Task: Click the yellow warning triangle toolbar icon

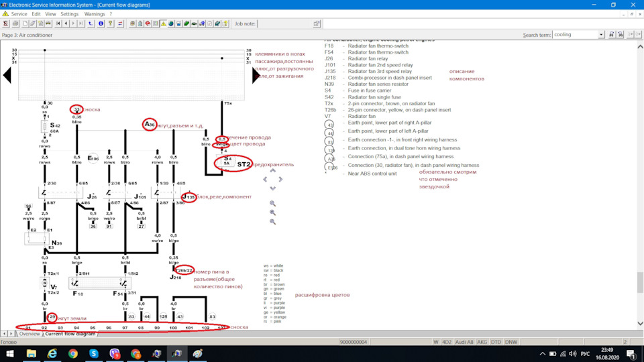Action: tap(163, 23)
